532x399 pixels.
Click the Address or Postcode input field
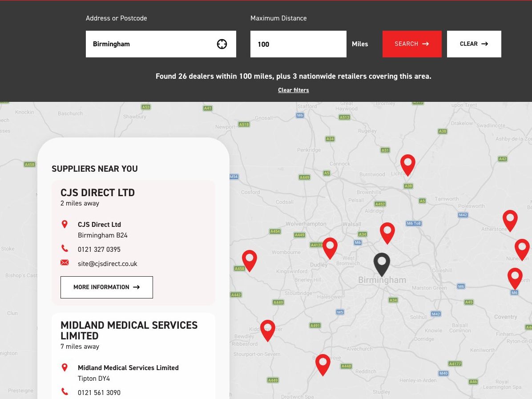(161, 44)
